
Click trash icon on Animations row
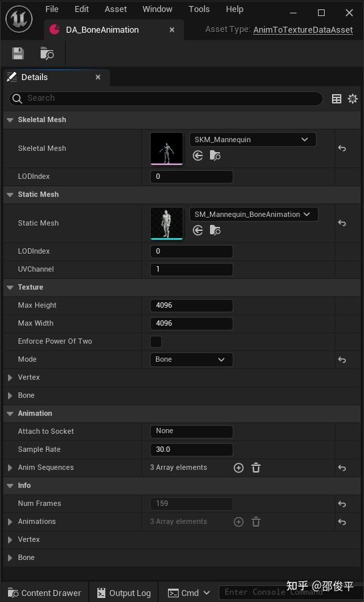256,522
